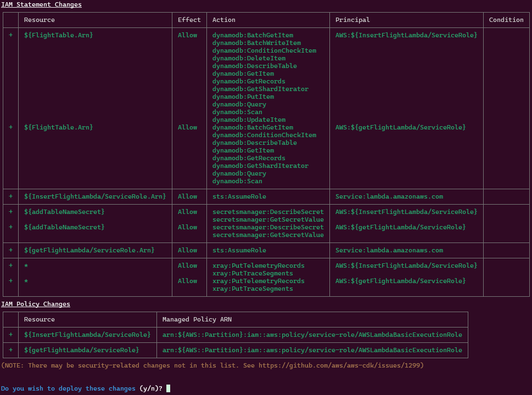Viewport: 532px width, 395px height.
Task: Click plus marker beside second ${FlightTable.Arn}
Action: click(x=11, y=127)
